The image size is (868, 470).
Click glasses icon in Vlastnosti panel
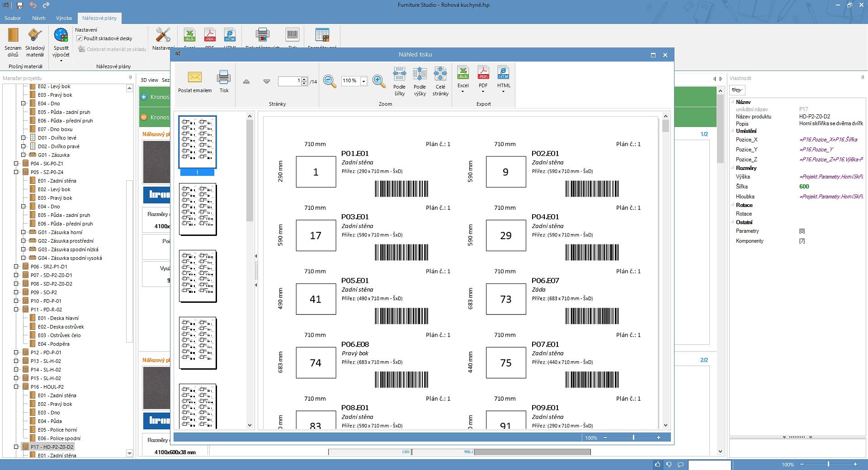[737, 90]
